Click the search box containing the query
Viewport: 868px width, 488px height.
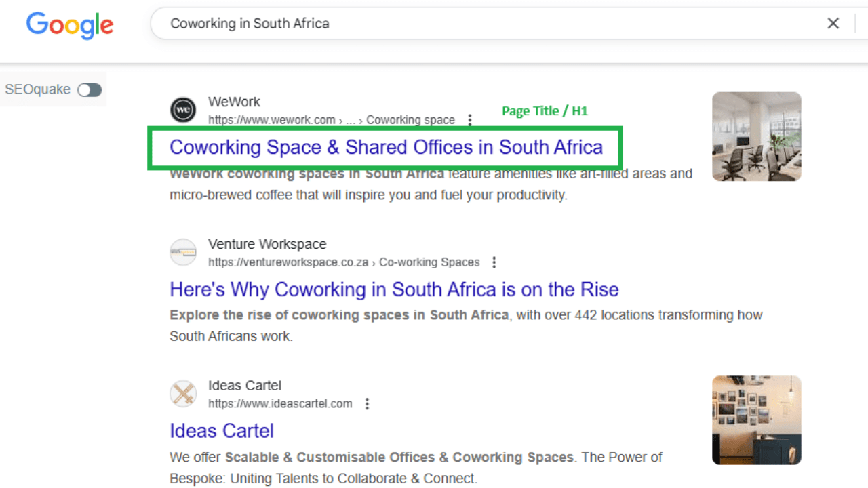[475, 24]
